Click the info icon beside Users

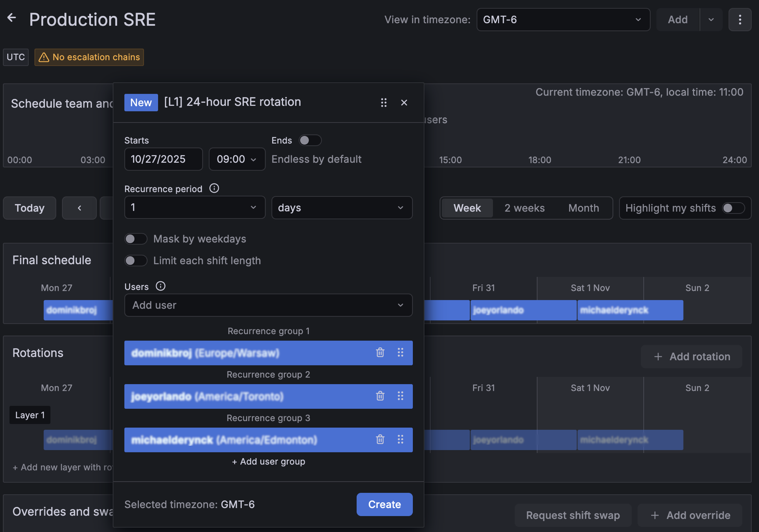(160, 286)
